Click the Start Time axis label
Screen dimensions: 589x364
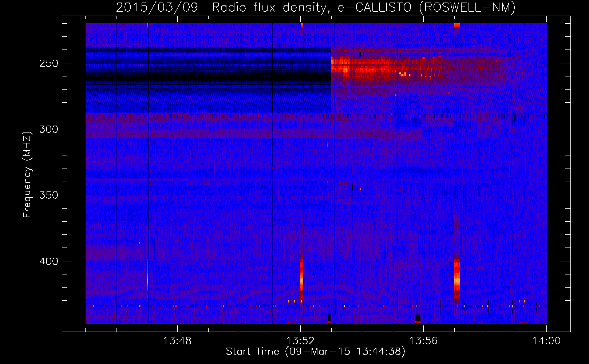316,352
